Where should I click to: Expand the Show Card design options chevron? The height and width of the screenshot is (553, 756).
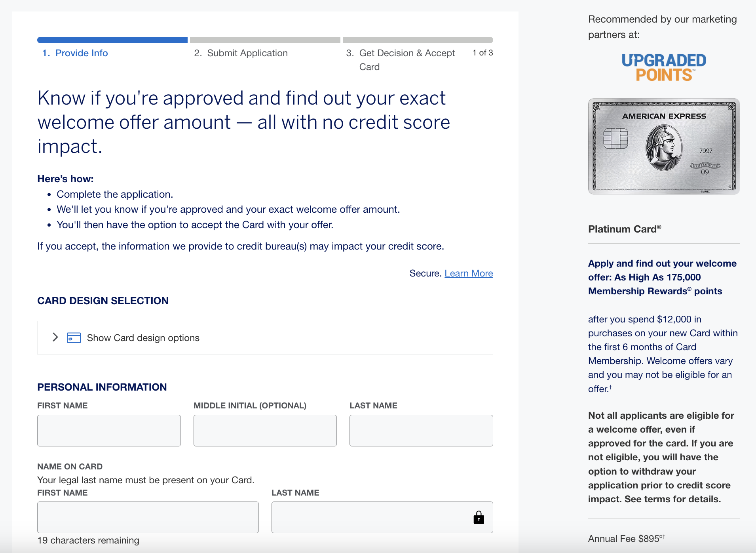[x=55, y=338]
